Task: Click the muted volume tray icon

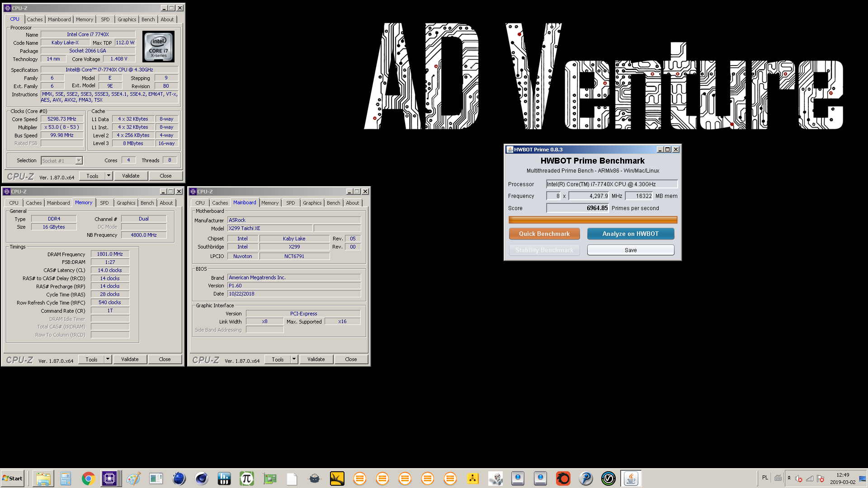Action: click(799, 479)
